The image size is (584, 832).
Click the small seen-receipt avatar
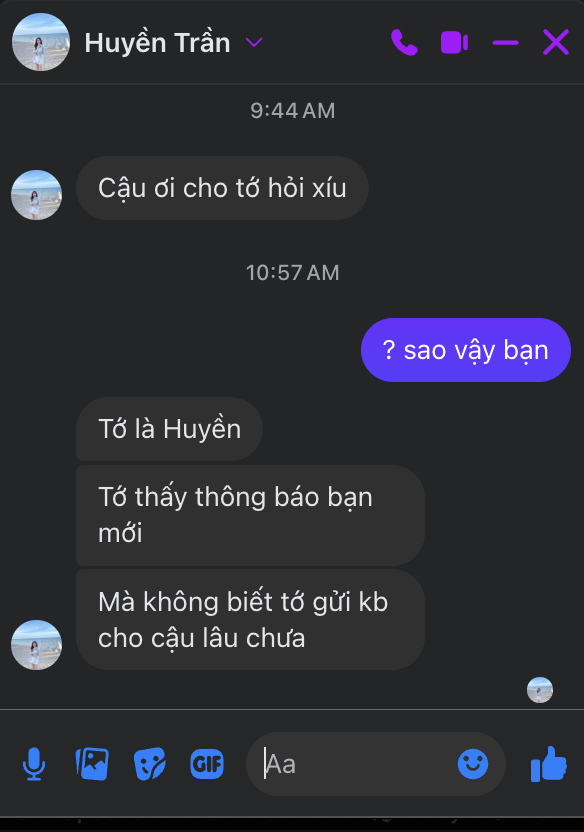(x=540, y=690)
